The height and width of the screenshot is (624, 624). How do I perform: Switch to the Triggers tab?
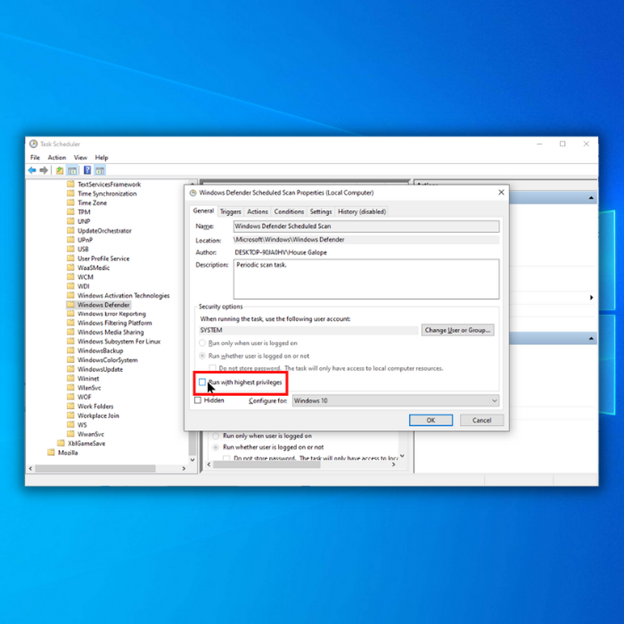point(230,212)
